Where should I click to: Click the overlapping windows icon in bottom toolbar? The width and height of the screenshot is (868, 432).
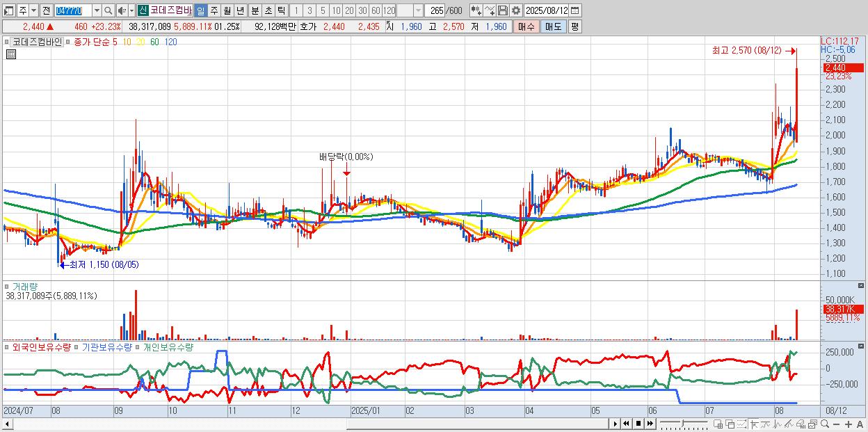pos(730,424)
